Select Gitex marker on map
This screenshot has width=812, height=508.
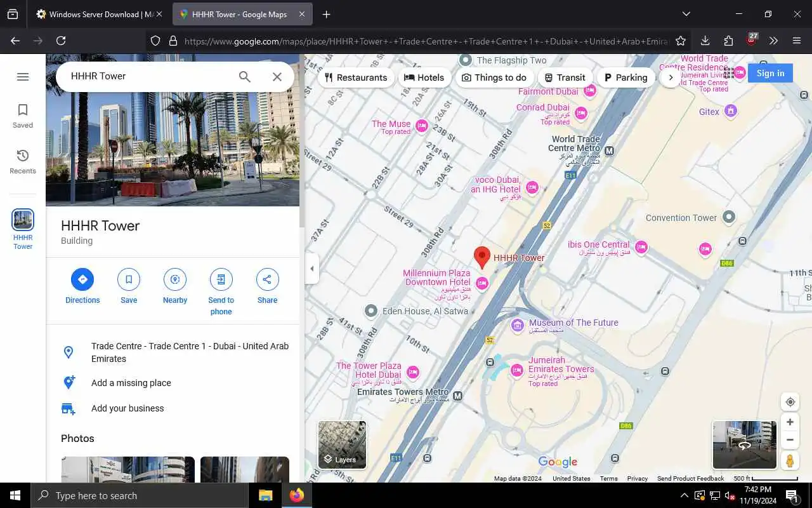coord(731,111)
